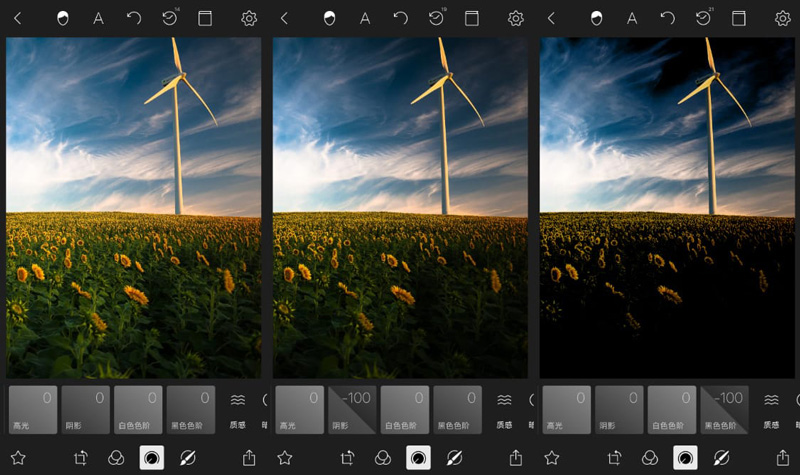Open edit history showing badge 21
Screen dimensions: 800x475
(x=703, y=18)
